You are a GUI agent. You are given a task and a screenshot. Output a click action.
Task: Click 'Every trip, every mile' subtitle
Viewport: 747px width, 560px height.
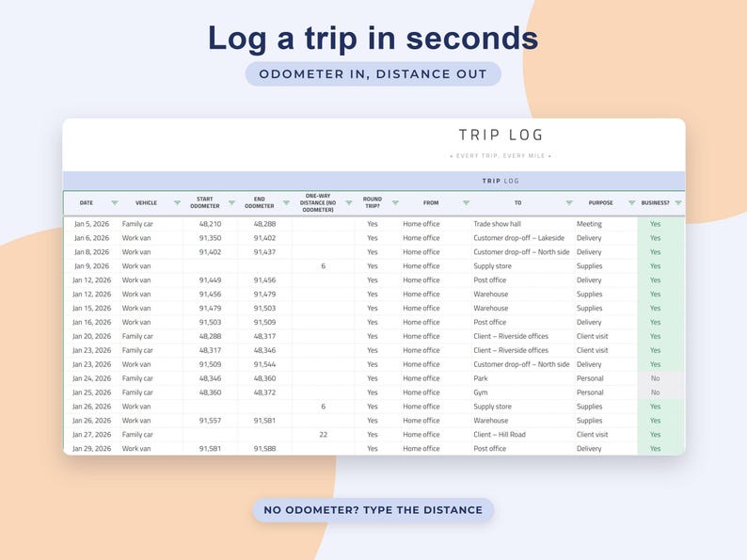pos(501,156)
